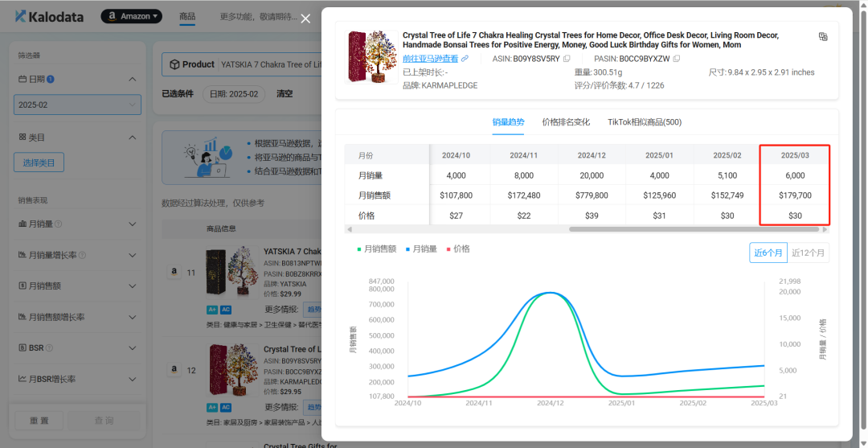Select the 近6个月 range button

pos(768,253)
